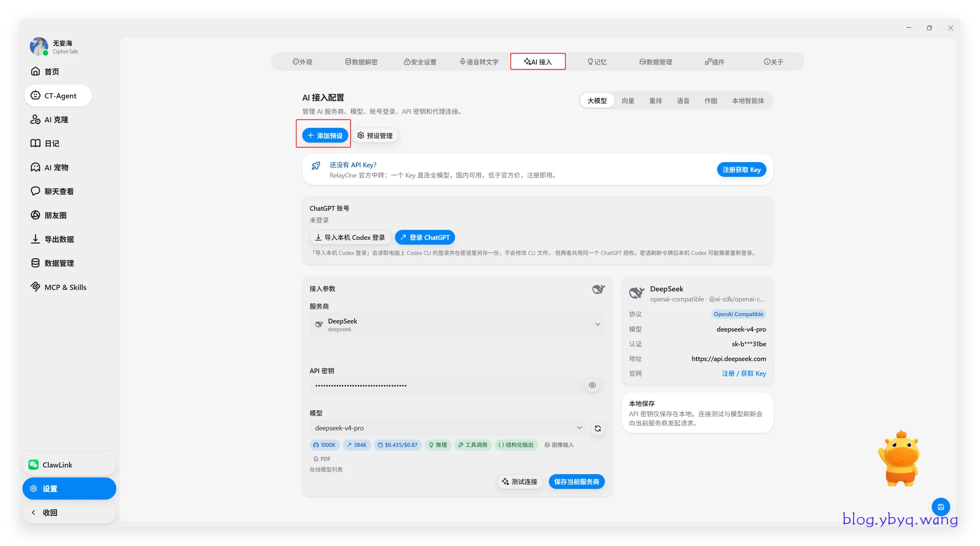Screen dimensions: 980x546
Task: Open the 注册 / 获取 Key link
Action: click(x=744, y=374)
